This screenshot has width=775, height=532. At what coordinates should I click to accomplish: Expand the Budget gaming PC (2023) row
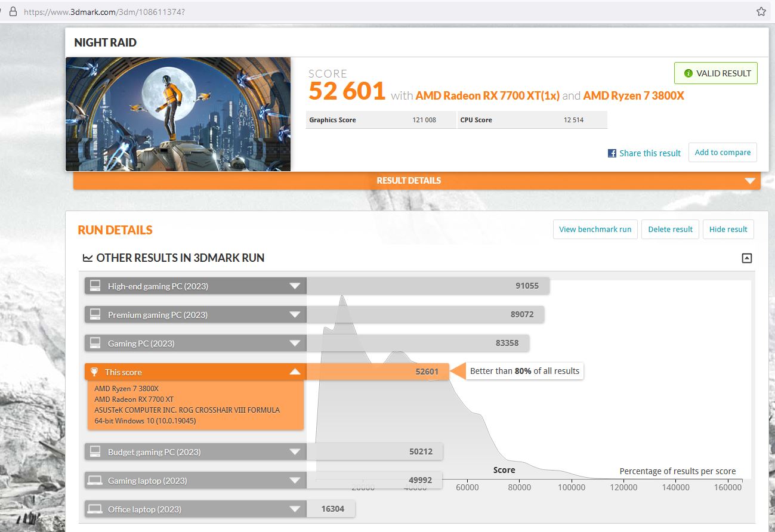coord(295,451)
